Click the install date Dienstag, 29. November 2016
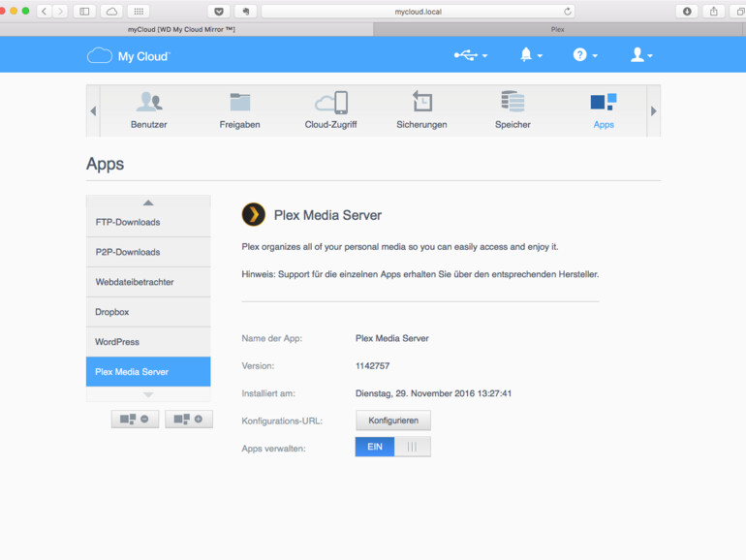The width and height of the screenshot is (746, 560). tap(433, 393)
